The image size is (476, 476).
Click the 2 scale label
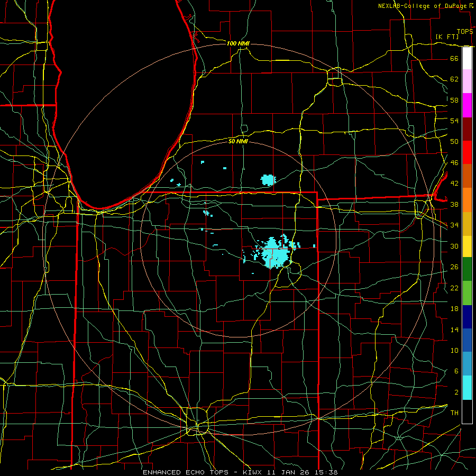[x=456, y=392]
